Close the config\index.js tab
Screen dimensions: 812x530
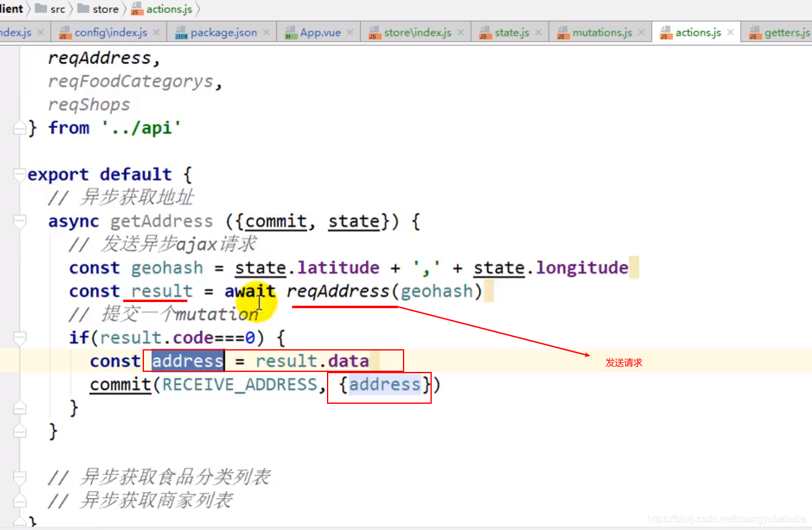click(156, 32)
